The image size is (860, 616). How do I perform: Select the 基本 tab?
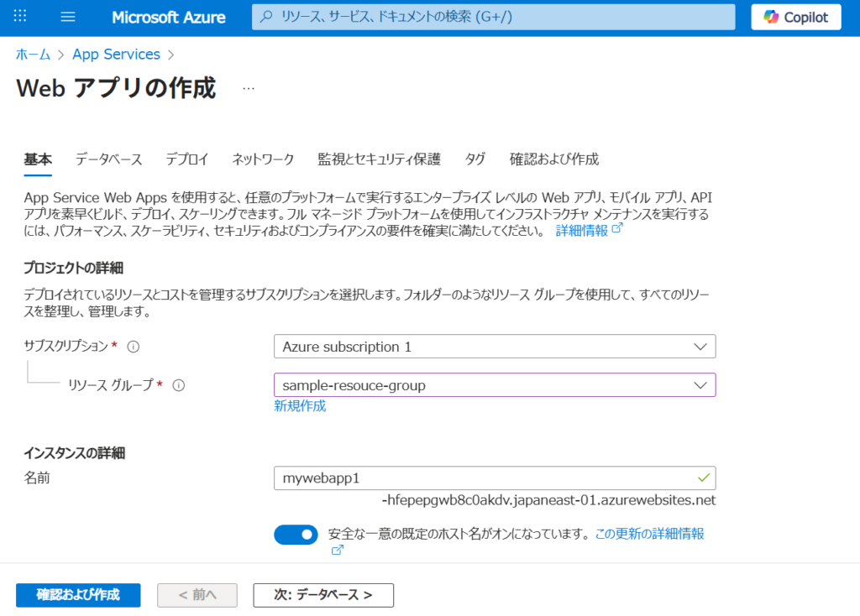pos(38,159)
